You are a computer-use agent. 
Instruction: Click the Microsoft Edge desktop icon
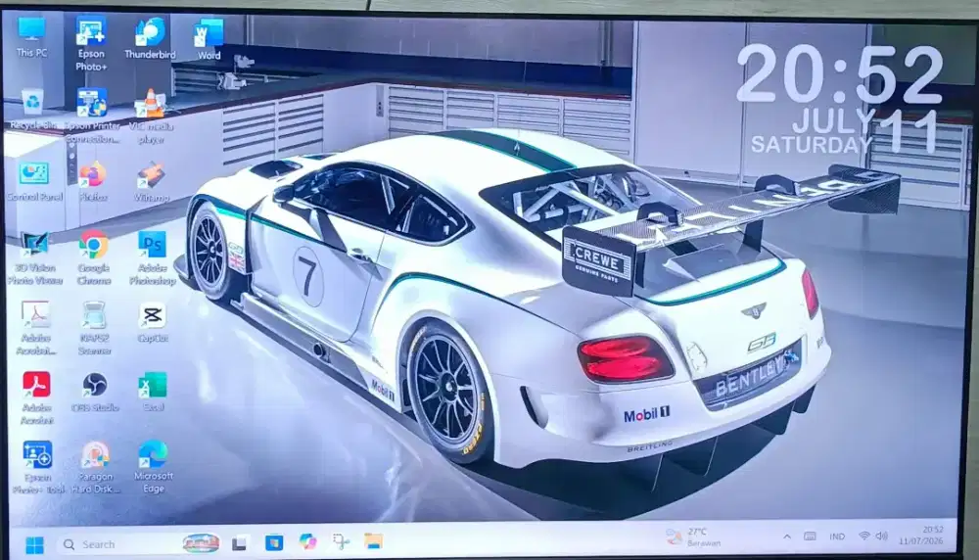point(153,468)
